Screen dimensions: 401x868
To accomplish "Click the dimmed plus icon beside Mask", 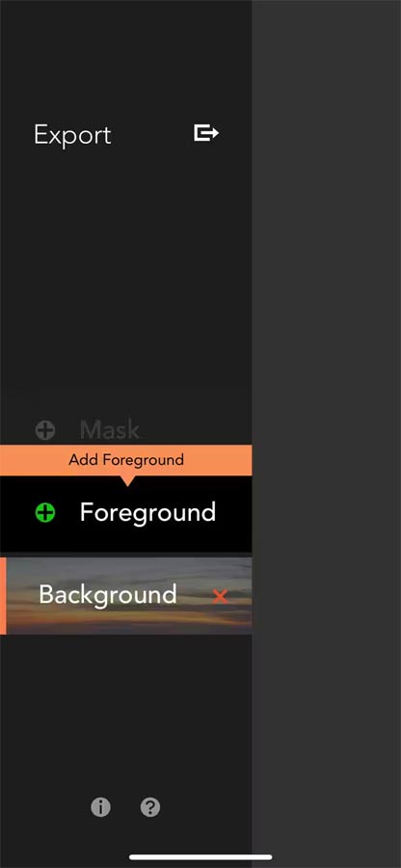I will [x=45, y=430].
